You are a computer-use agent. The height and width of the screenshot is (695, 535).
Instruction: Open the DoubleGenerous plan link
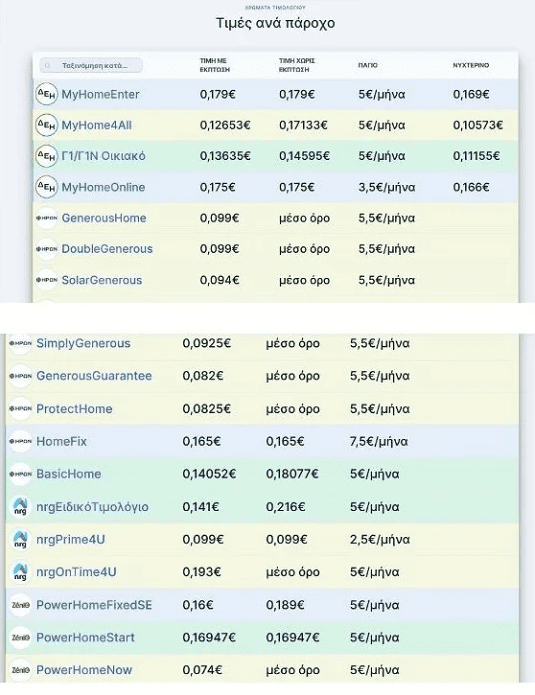tap(107, 249)
